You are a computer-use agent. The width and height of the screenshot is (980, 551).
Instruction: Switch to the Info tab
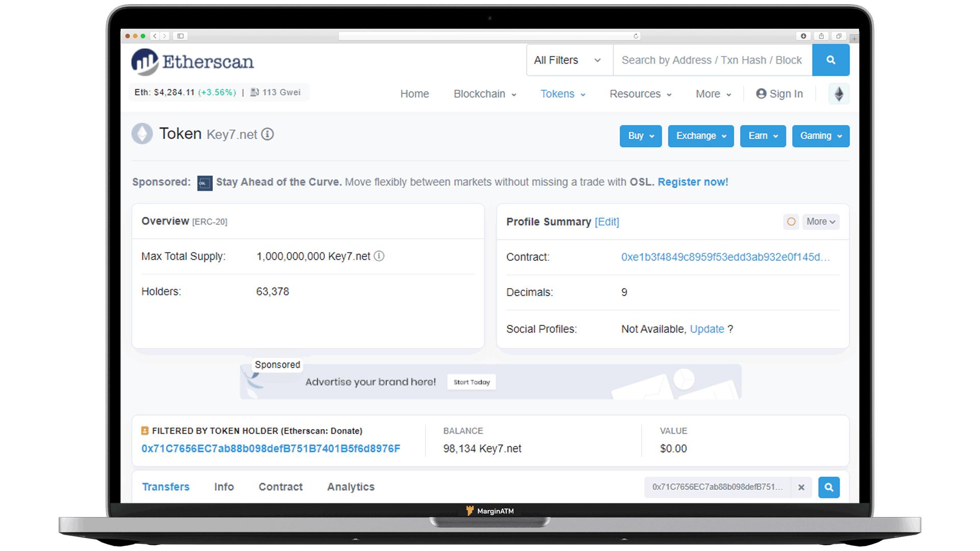click(224, 487)
